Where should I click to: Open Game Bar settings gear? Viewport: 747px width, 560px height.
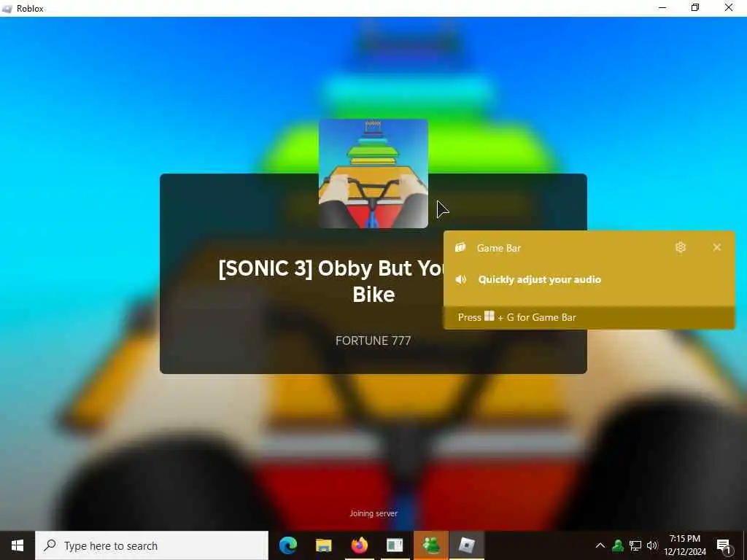[x=681, y=247]
